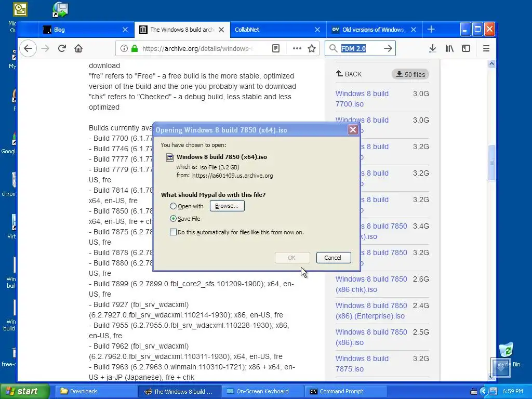Viewport: 532px width, 399px height.
Task: Open a new browser tab
Action: (x=431, y=30)
